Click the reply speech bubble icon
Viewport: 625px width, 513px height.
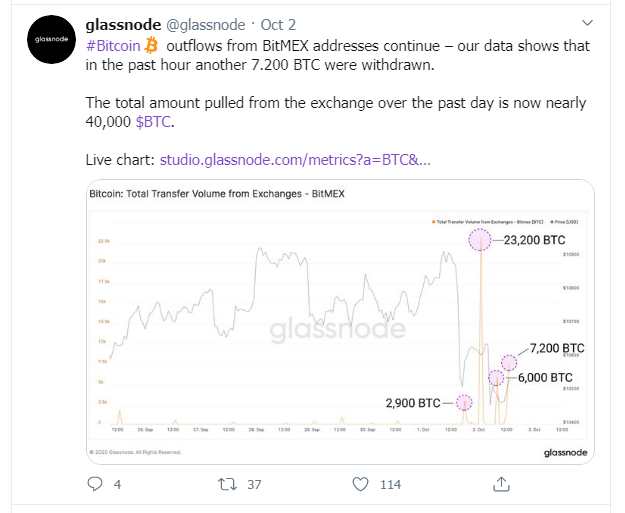pos(96,484)
